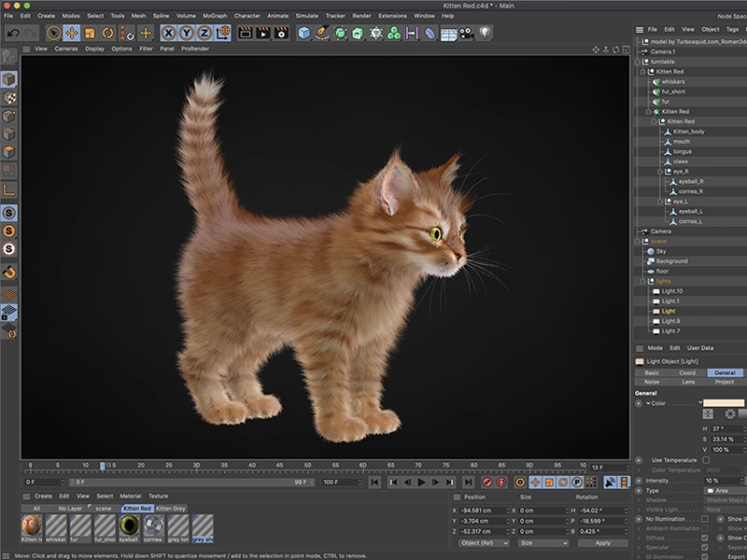Open Edit Render Settings icon
The image size is (747, 560).
tap(281, 33)
